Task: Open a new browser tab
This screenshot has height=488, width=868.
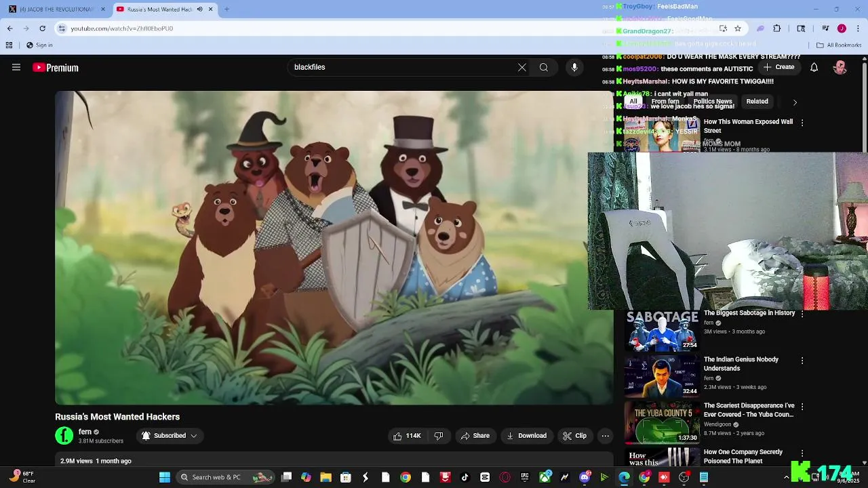Action: (226, 9)
